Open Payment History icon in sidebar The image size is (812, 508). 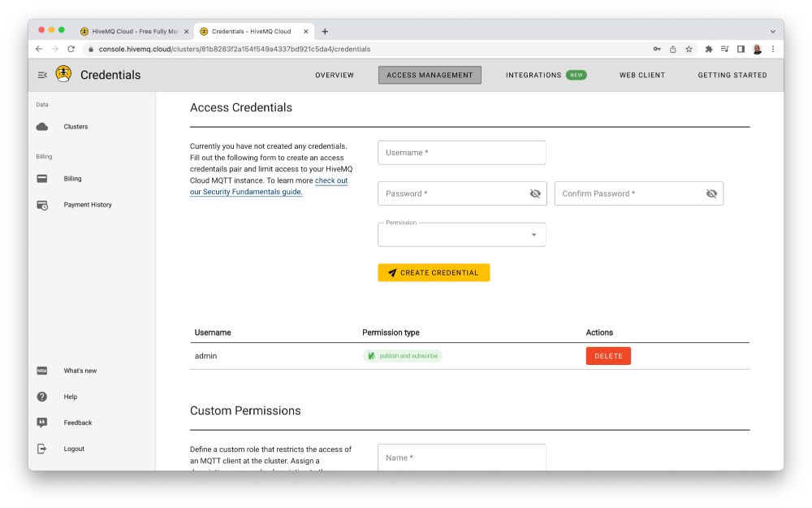coord(42,206)
